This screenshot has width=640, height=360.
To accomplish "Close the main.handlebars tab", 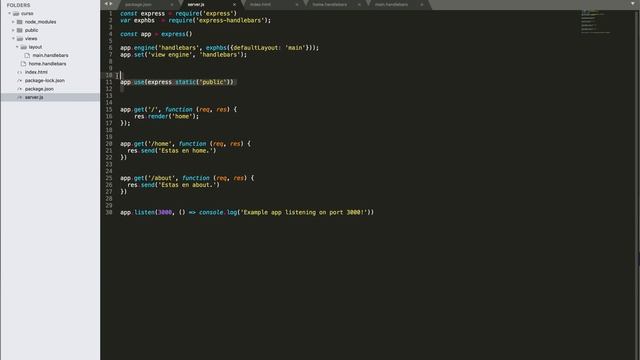I will (422, 4).
